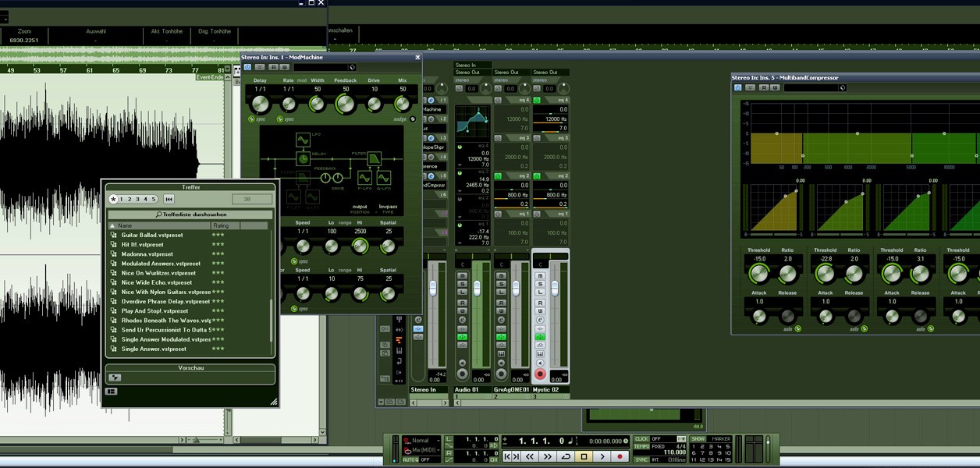Jump to marker 1 in transport panel
This screenshot has height=468, width=980.
point(694,447)
